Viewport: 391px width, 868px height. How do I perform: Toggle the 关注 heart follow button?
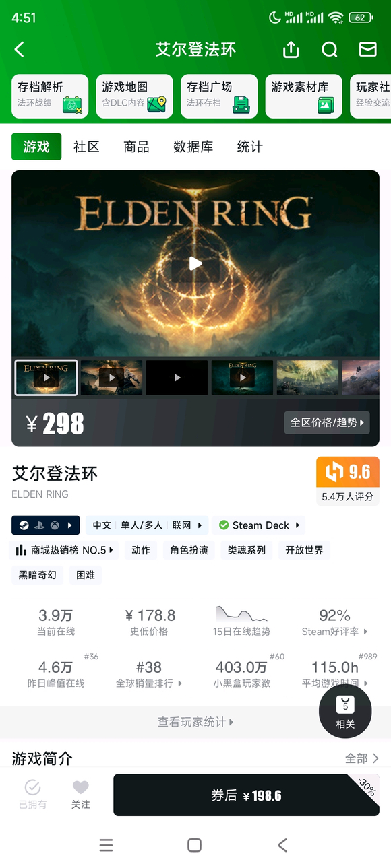81,795
